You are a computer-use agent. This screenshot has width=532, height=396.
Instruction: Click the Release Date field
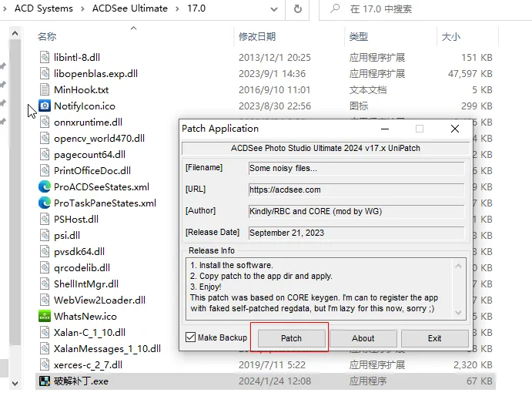356,233
